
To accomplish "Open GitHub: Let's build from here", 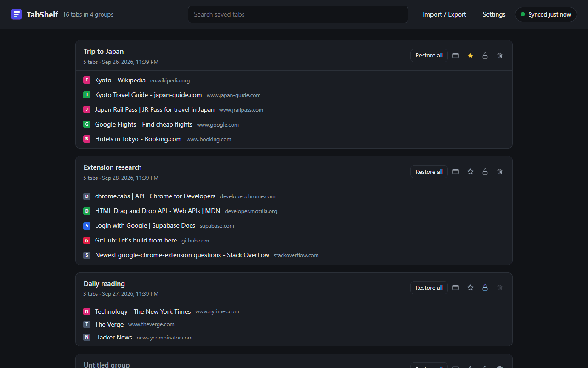I will click(x=136, y=241).
